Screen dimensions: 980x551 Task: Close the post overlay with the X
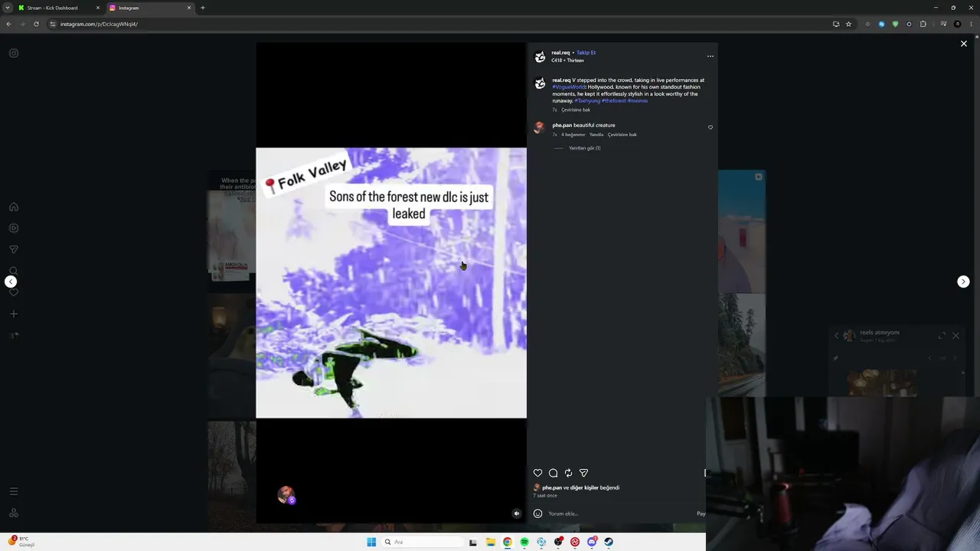[964, 44]
